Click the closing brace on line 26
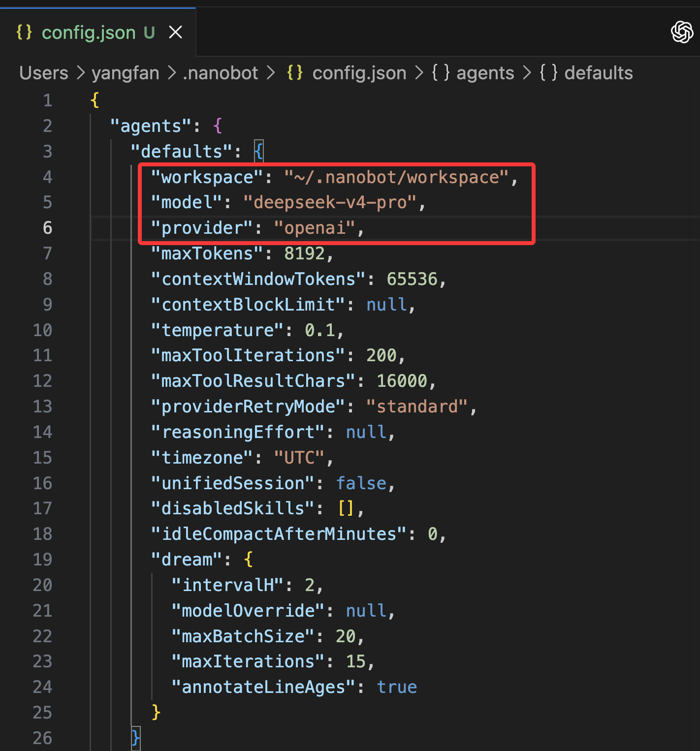 coord(136,738)
